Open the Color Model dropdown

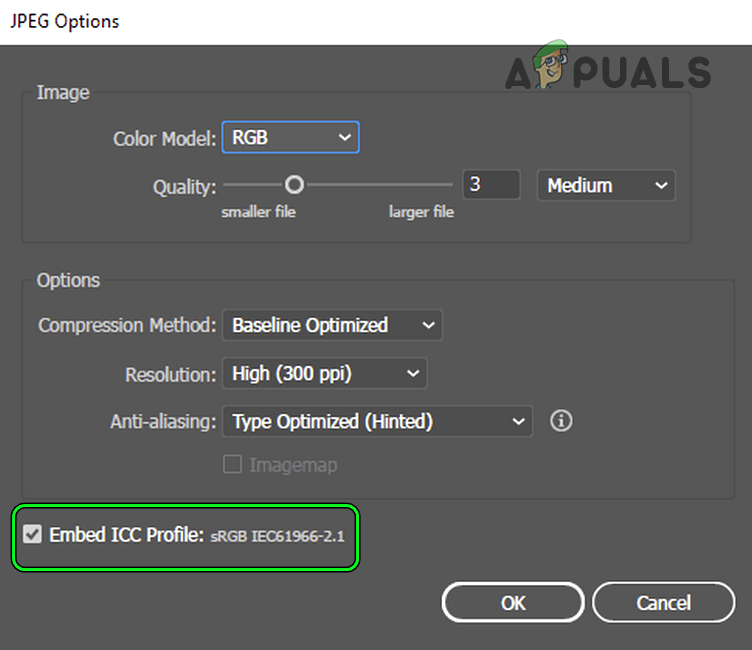pyautogui.click(x=290, y=138)
